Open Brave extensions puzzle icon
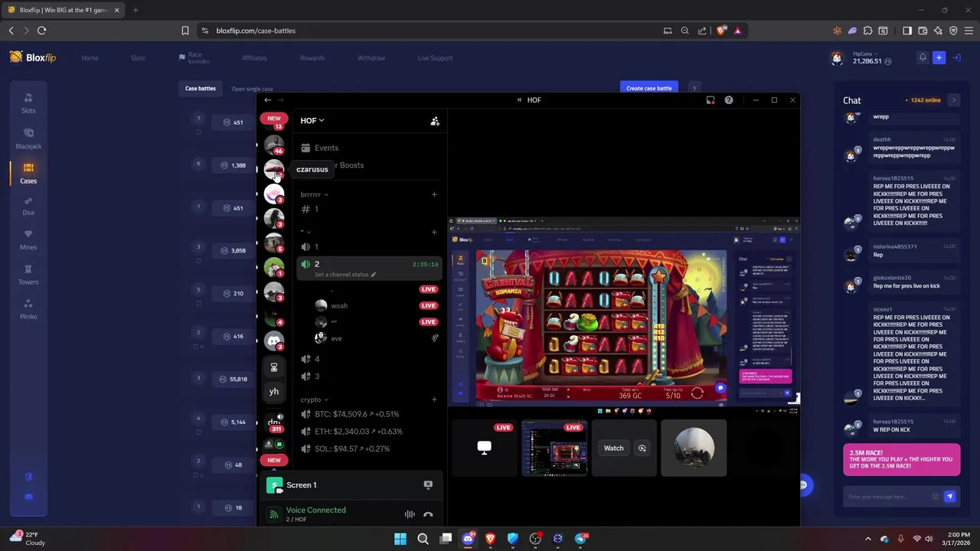This screenshot has height=551, width=980. [x=867, y=31]
